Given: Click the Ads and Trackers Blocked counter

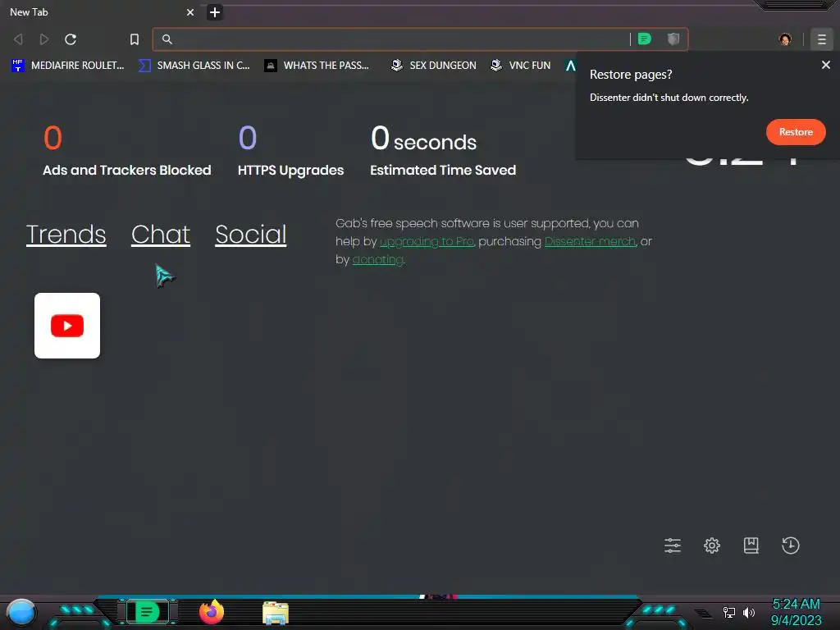Looking at the screenshot, I should point(127,151).
